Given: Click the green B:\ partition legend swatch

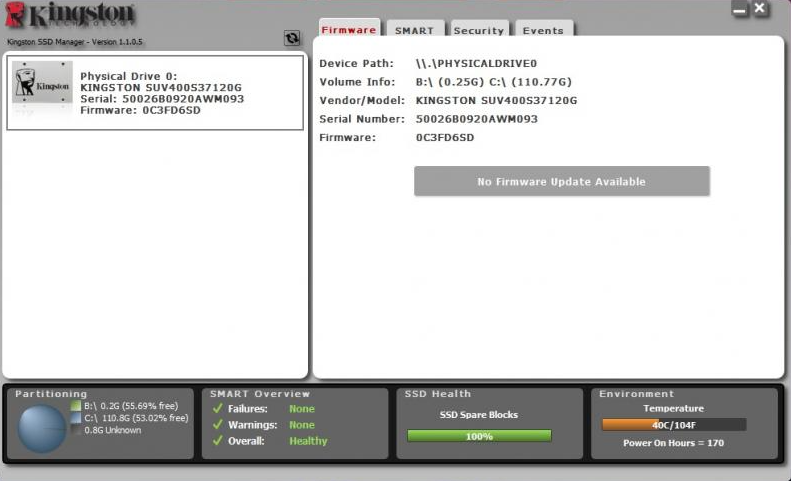Looking at the screenshot, I should (x=76, y=406).
